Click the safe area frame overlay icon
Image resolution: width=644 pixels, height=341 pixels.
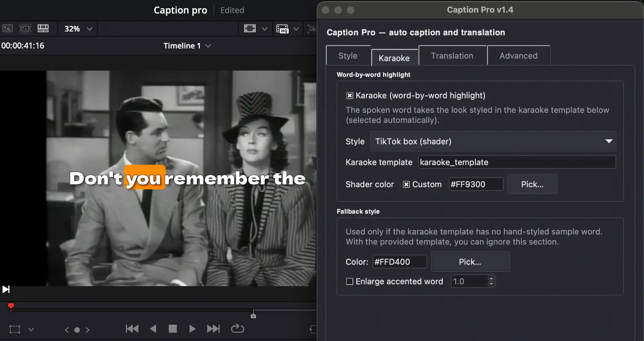(x=250, y=28)
